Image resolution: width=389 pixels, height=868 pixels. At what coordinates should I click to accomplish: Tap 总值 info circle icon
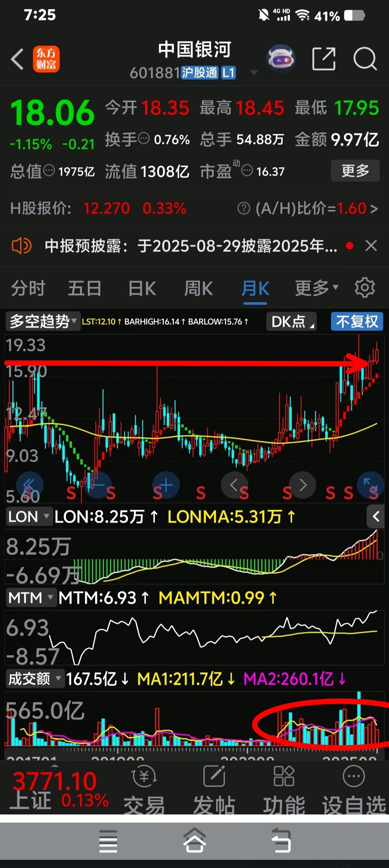pos(49,170)
